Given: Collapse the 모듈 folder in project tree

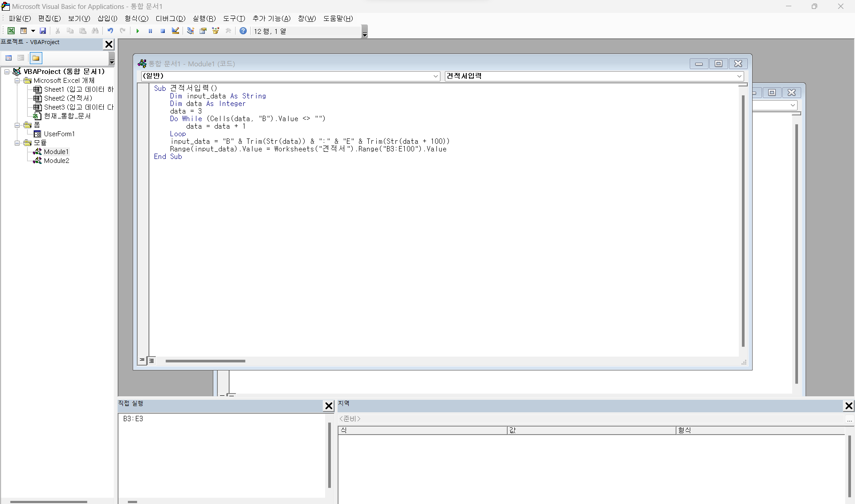Looking at the screenshot, I should (x=17, y=143).
